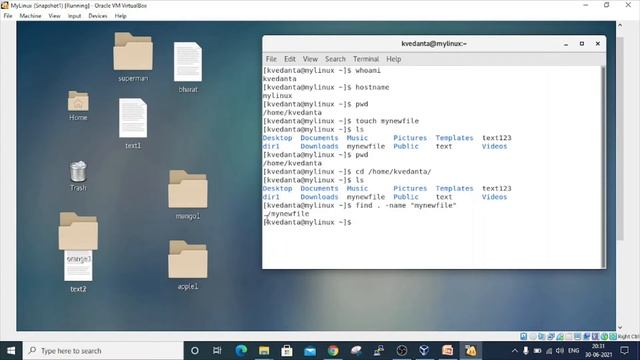Open the terminal Search menu
The width and height of the screenshot is (640, 360).
click(x=335, y=59)
